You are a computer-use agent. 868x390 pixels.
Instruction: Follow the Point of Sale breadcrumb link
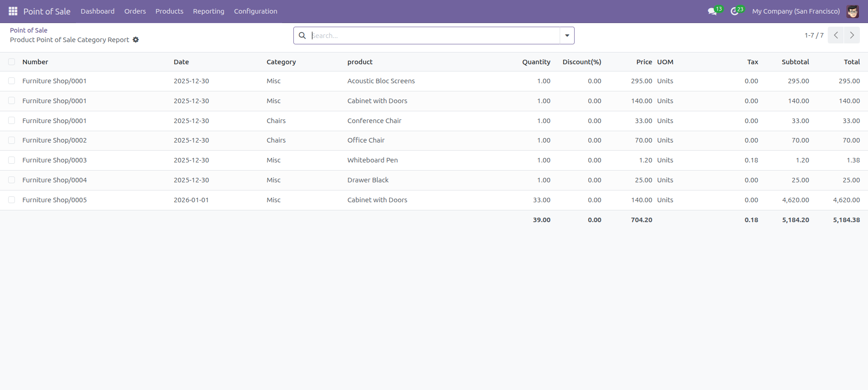[28, 30]
